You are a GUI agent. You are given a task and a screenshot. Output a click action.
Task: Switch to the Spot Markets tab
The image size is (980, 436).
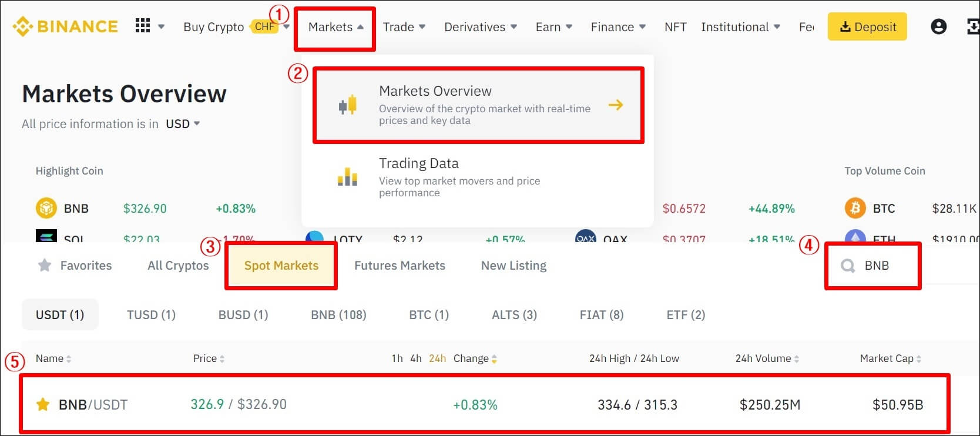281,266
